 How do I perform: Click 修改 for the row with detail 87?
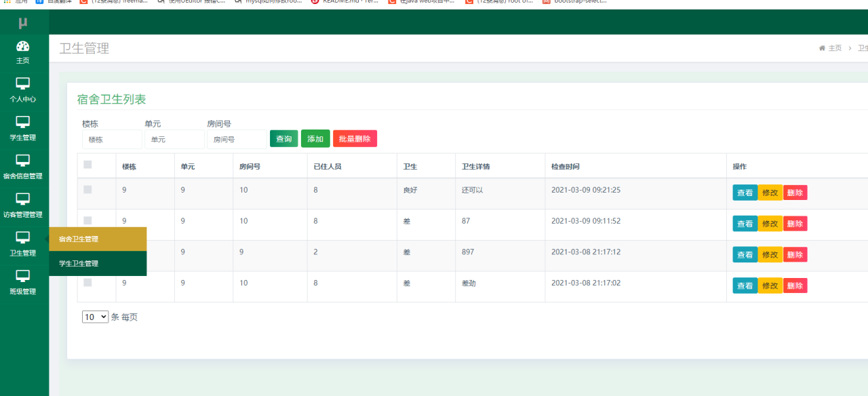[x=770, y=224]
